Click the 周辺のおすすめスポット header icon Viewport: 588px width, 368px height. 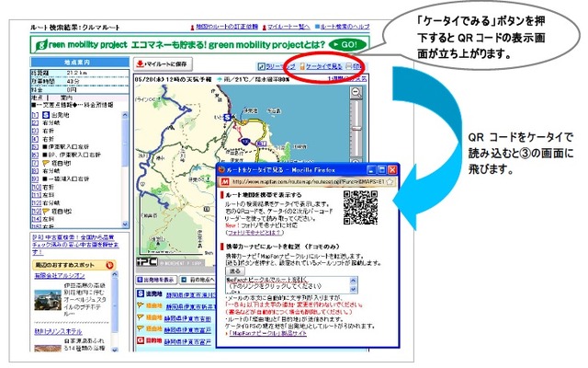(109, 265)
